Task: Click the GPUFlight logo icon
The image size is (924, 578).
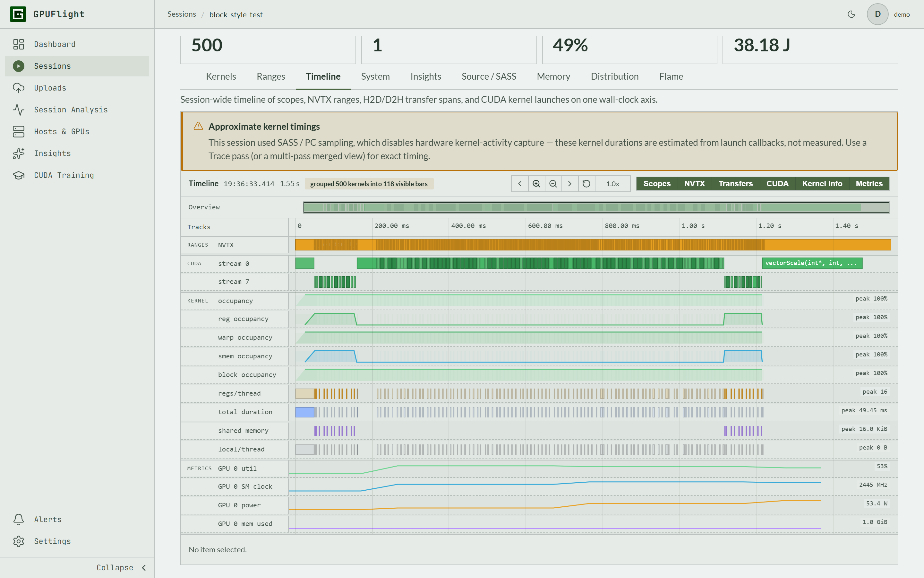Action: pyautogui.click(x=18, y=14)
